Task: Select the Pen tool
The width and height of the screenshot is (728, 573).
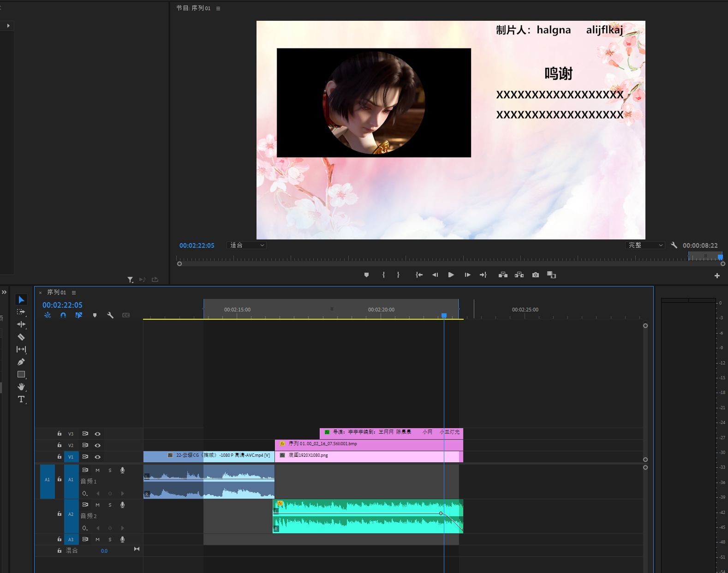Action: [21, 362]
